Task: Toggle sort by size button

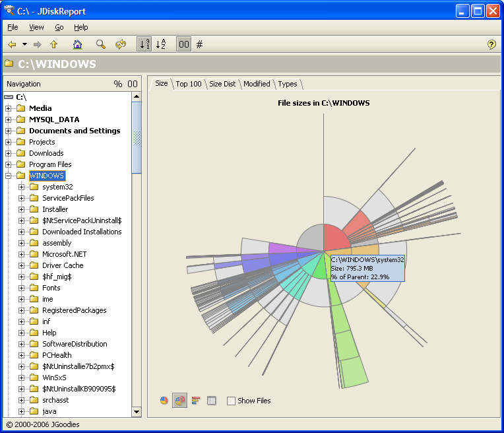Action: [x=144, y=44]
